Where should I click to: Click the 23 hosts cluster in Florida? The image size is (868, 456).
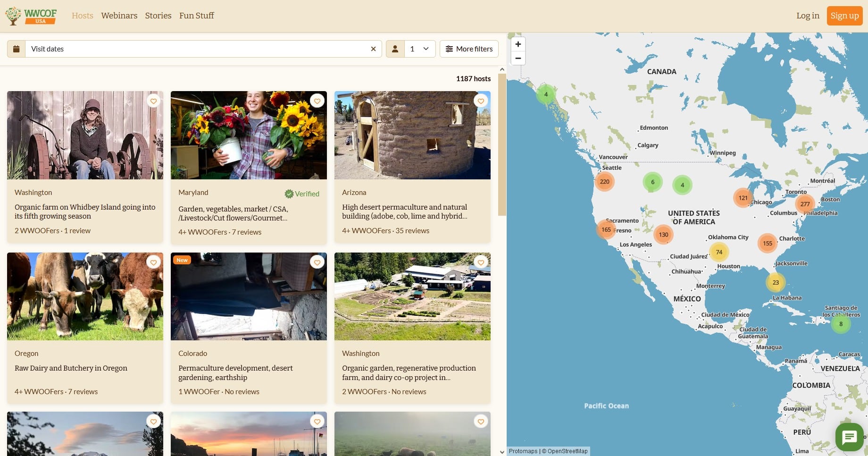(x=776, y=283)
